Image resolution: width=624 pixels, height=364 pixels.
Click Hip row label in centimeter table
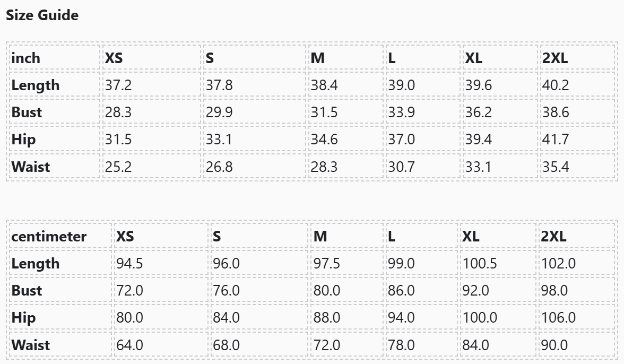[24, 317]
